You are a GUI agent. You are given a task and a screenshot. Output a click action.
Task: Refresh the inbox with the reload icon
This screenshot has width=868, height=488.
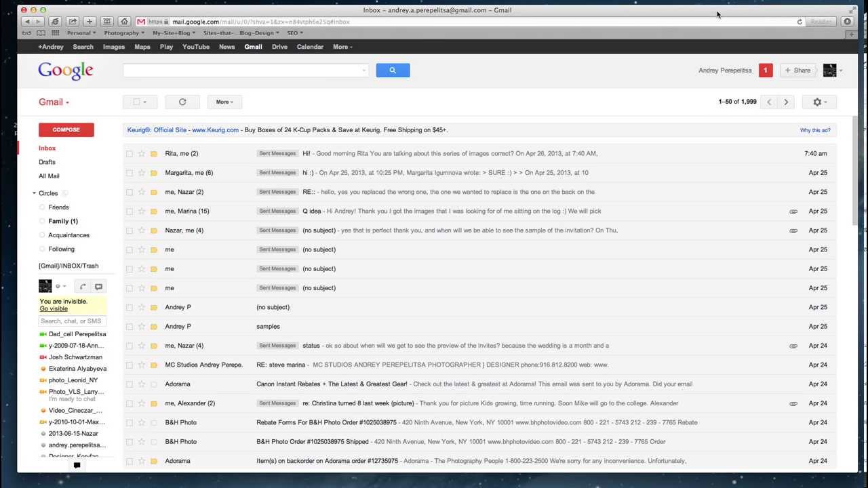click(182, 102)
